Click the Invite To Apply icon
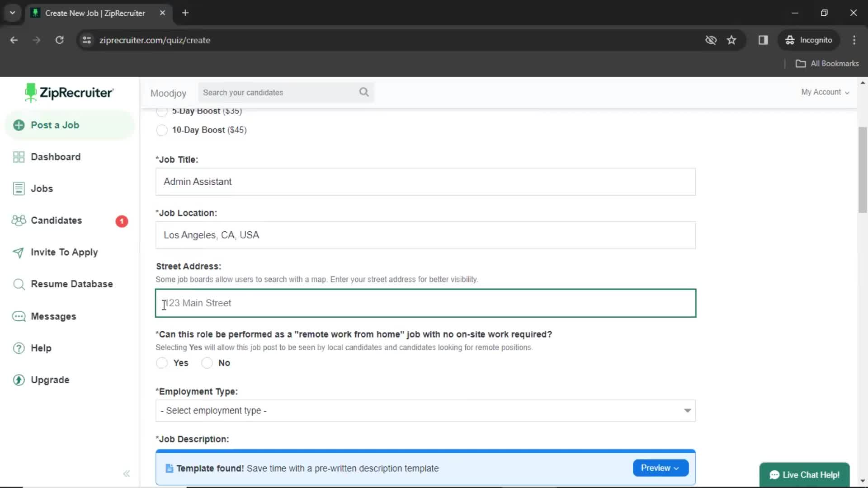This screenshot has height=488, width=868. pos(17,252)
